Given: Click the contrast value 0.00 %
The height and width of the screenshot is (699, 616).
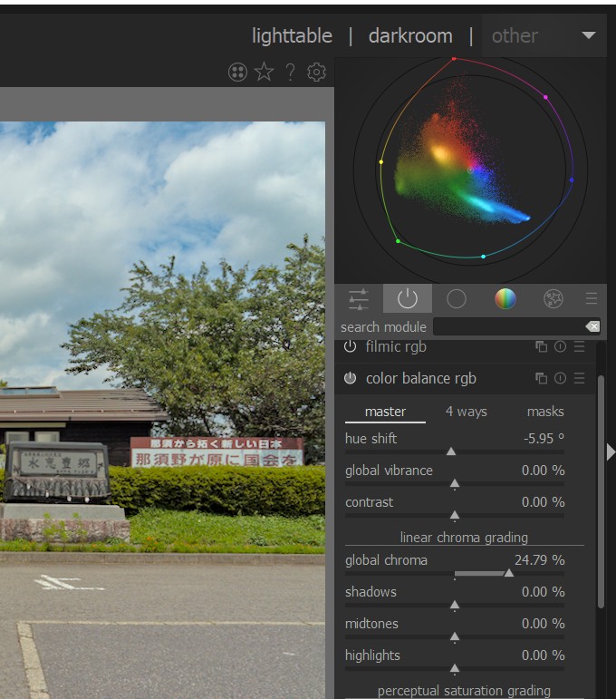Looking at the screenshot, I should click(543, 502).
